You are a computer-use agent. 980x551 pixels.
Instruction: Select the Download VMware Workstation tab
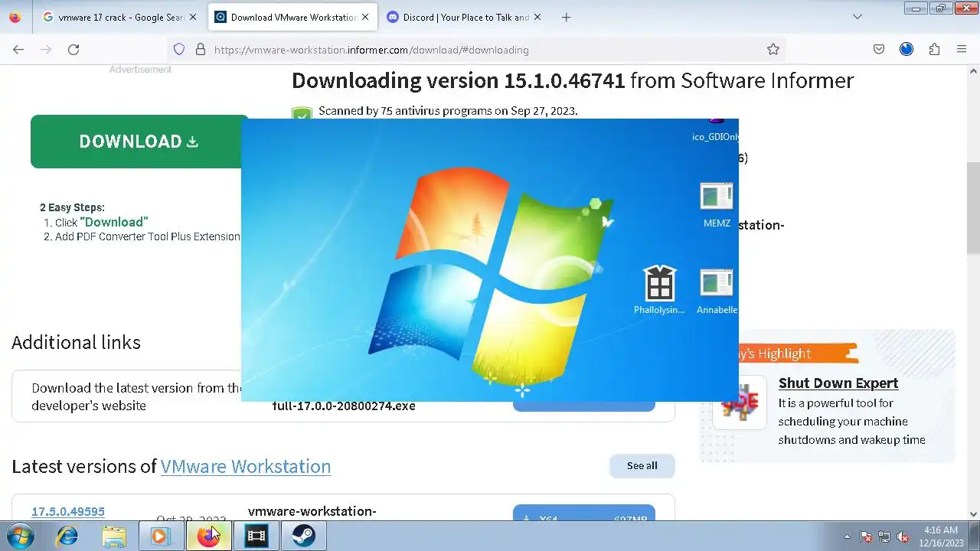coord(292,17)
